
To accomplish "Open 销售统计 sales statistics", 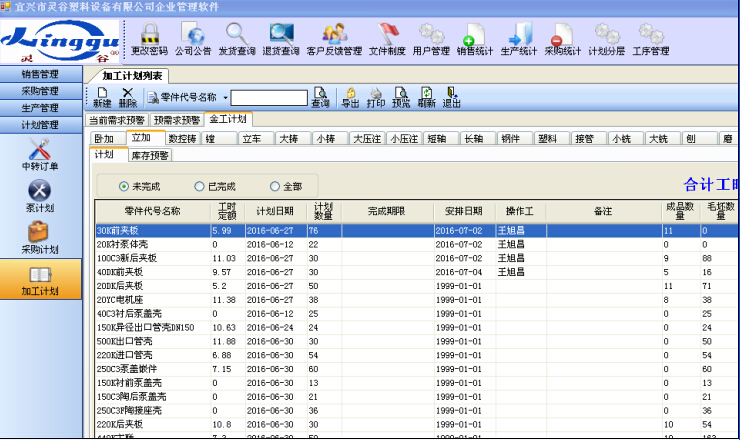I will (475, 38).
